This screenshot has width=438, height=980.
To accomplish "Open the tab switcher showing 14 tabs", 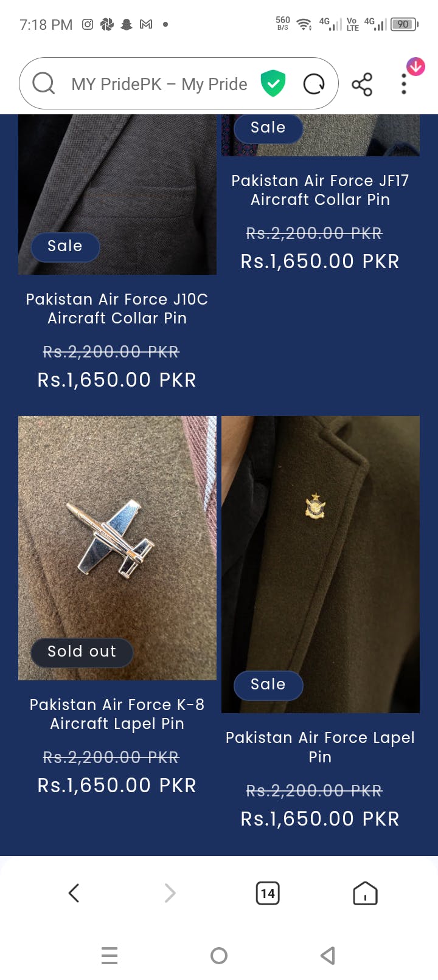I will point(268,893).
